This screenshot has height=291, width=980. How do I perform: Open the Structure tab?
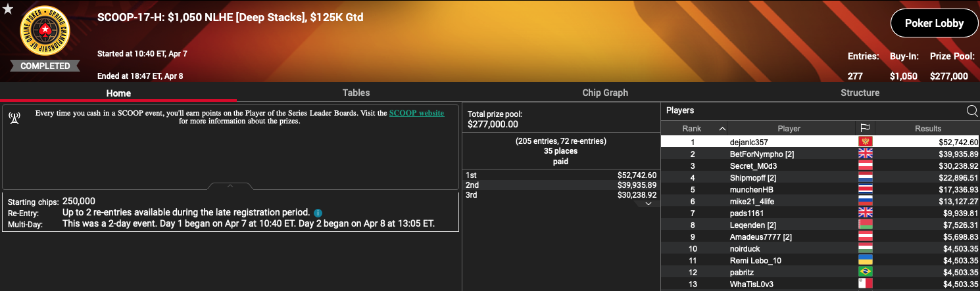[x=860, y=93]
